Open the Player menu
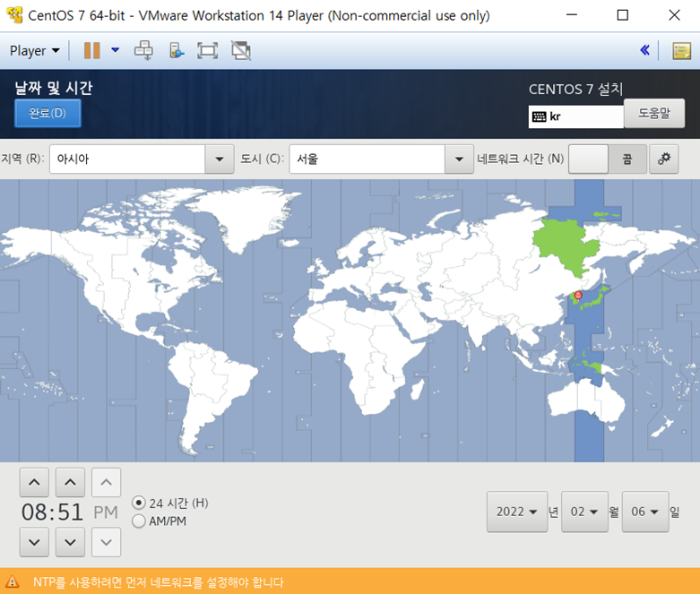The height and width of the screenshot is (594, 700). [x=34, y=51]
